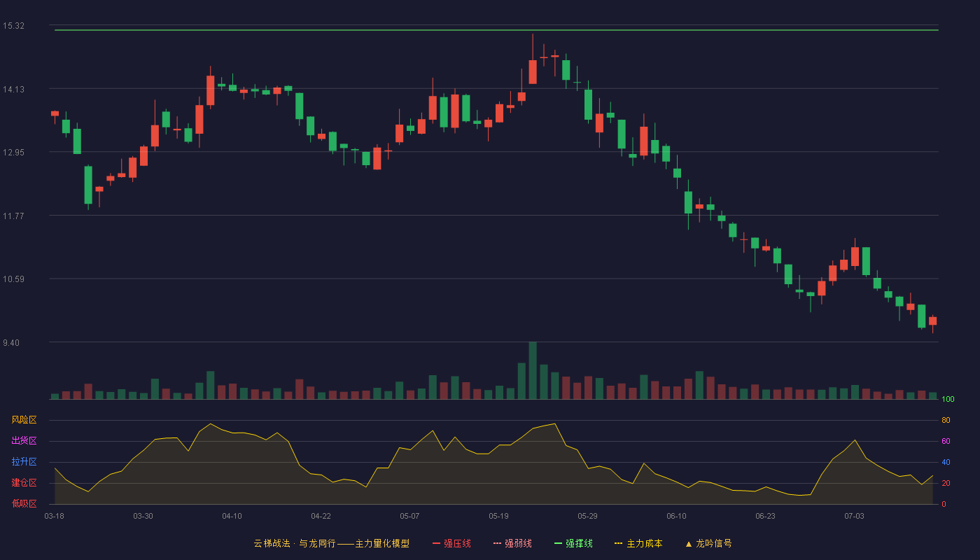
Task: Toggle the 主力成本 legend entry
Action: tap(638, 543)
